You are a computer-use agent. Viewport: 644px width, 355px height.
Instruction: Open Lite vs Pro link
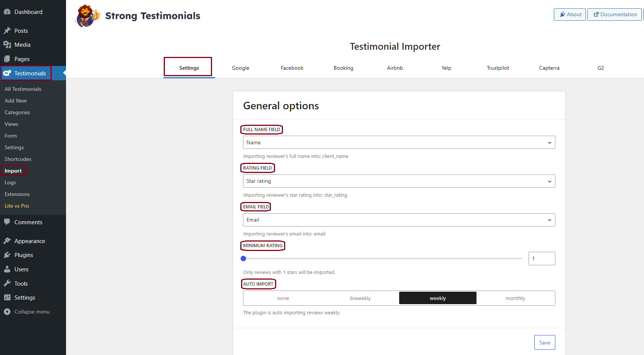tap(17, 206)
